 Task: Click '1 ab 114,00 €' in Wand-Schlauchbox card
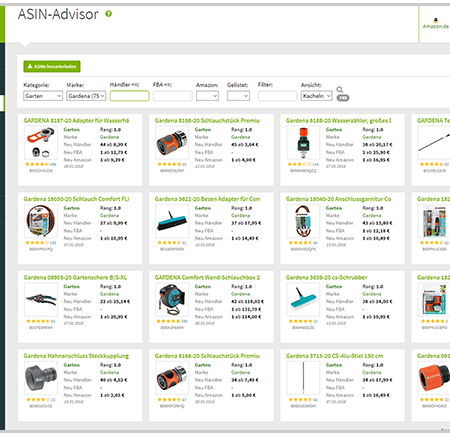[246, 317]
